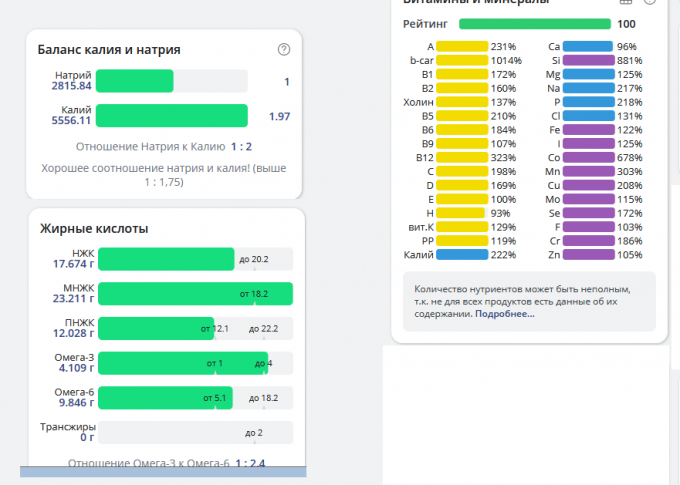Screen dimensions: 680x485
Task: Click the purple Co bar
Action: [588, 157]
